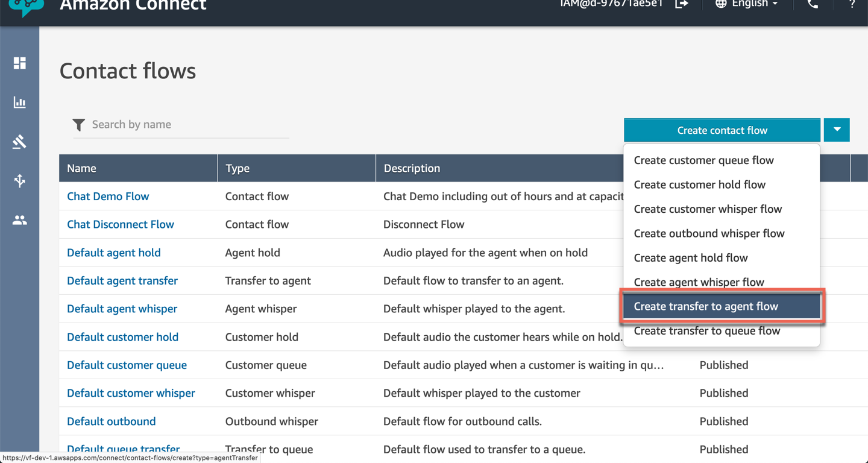Image resolution: width=868 pixels, height=463 pixels.
Task: Open the channels arrows icon in sidebar
Action: [x=20, y=181]
